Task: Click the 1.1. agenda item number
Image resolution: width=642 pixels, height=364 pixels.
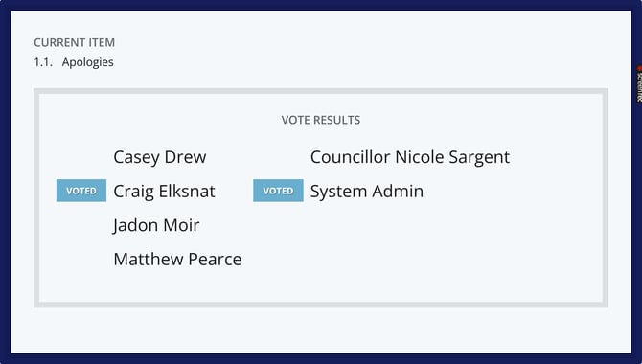Action: [x=43, y=62]
